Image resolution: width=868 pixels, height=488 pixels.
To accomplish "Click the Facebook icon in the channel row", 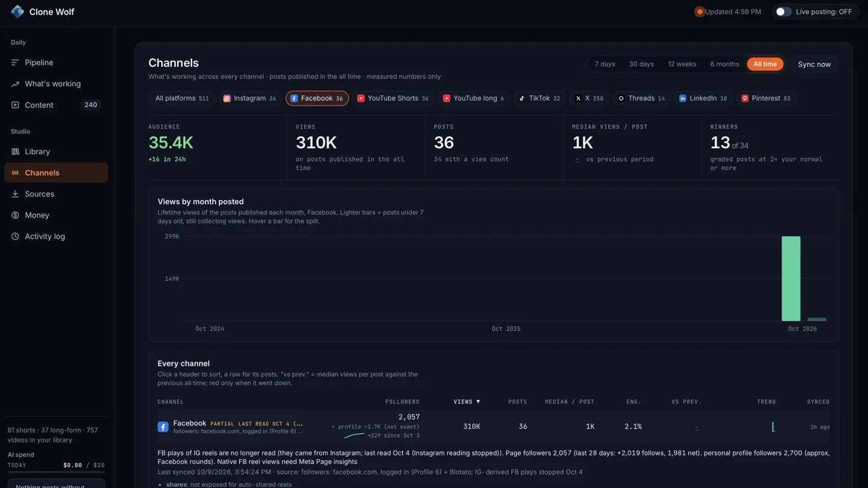I will coord(163,427).
